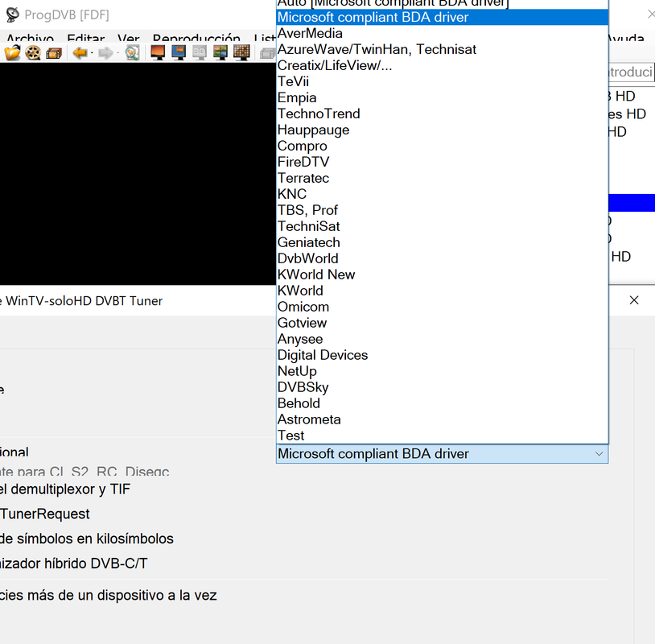
Task: Click the 'el demultiplexor y TIF' label
Action: (x=65, y=489)
